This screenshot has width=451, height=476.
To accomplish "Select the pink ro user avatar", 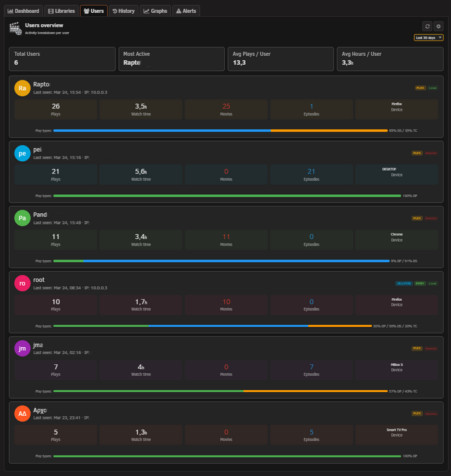I will (x=22, y=283).
